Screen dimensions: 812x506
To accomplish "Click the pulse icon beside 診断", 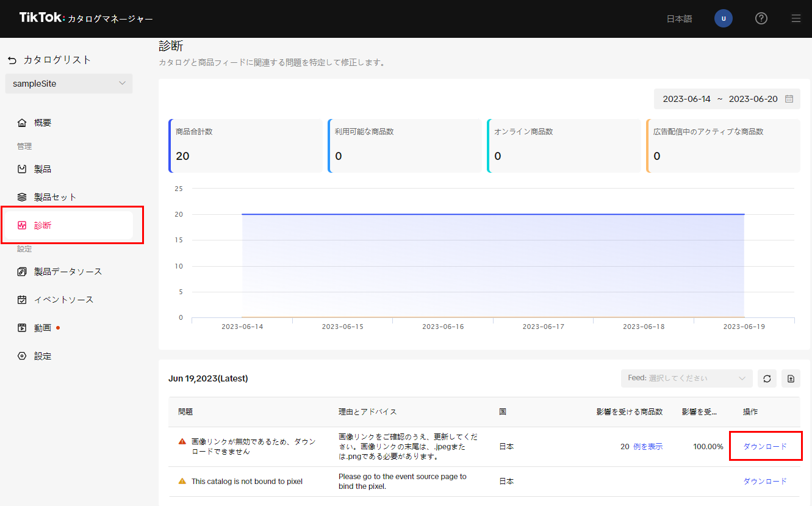I will (x=22, y=225).
